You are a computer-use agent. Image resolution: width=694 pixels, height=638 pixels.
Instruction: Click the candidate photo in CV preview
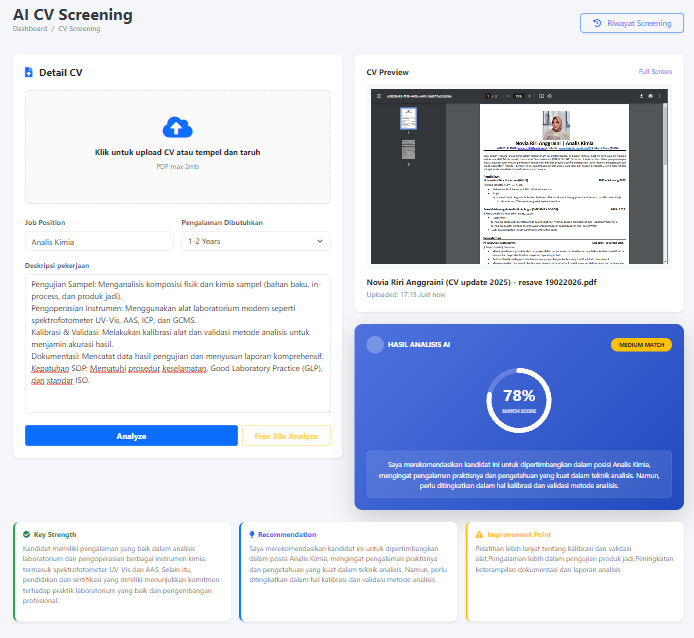[x=556, y=125]
